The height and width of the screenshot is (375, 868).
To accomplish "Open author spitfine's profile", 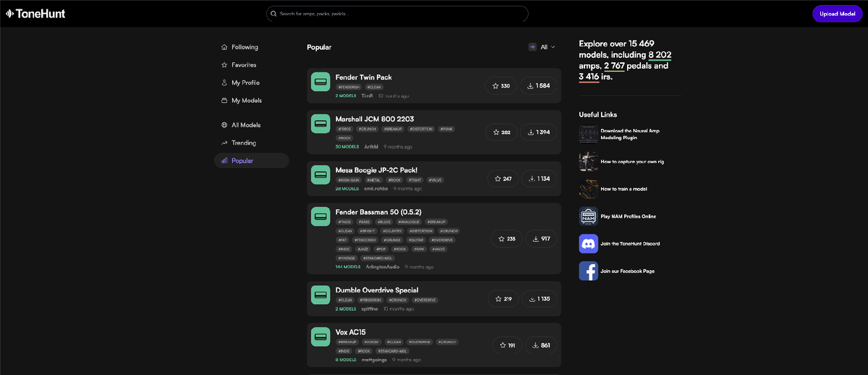I will pos(370,308).
